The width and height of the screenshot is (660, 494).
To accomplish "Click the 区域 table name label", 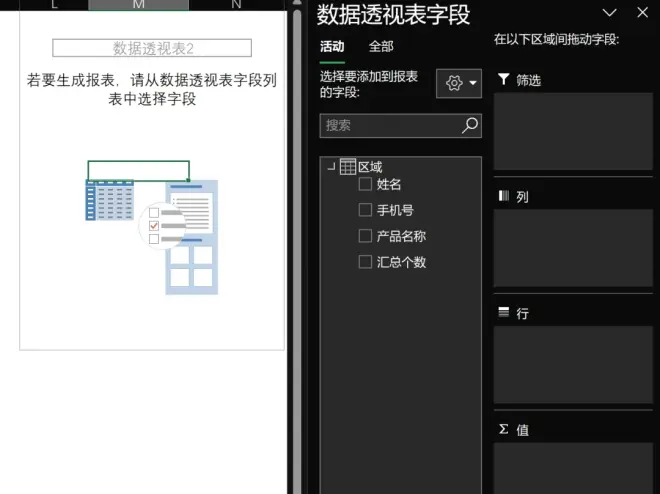I will [x=370, y=167].
